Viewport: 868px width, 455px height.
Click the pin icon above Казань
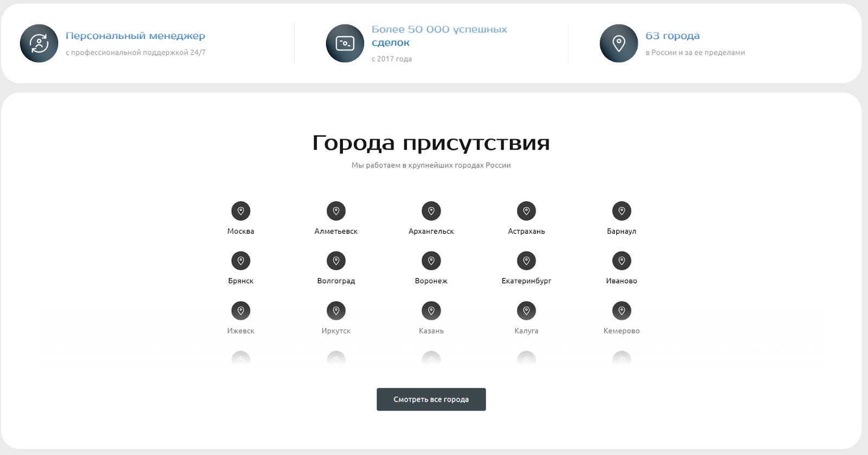coord(431,311)
